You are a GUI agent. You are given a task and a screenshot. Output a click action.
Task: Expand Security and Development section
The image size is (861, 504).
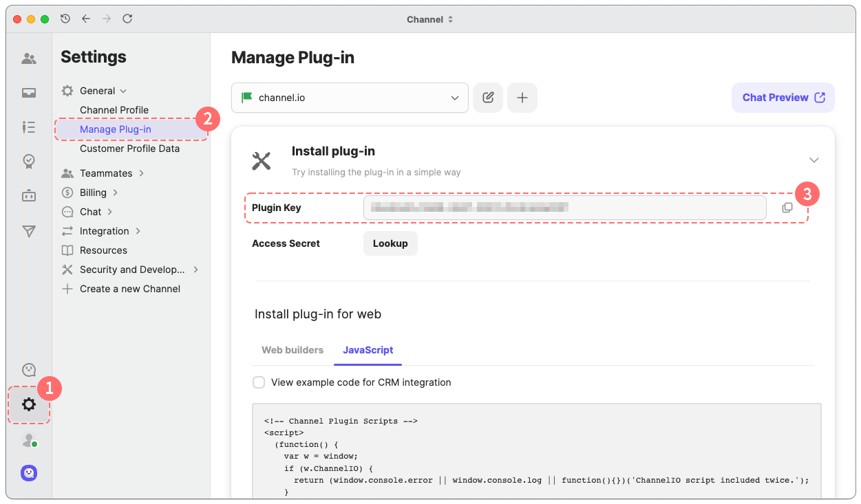pyautogui.click(x=196, y=270)
